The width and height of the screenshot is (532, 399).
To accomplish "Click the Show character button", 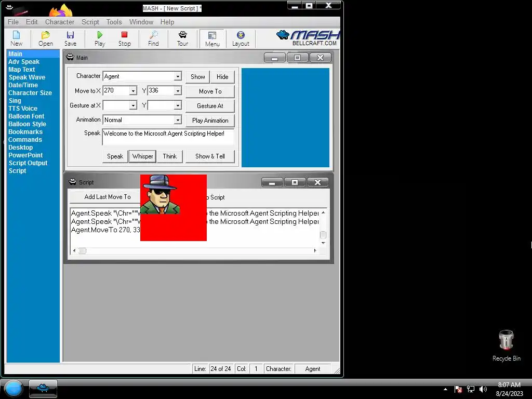I will (x=198, y=77).
